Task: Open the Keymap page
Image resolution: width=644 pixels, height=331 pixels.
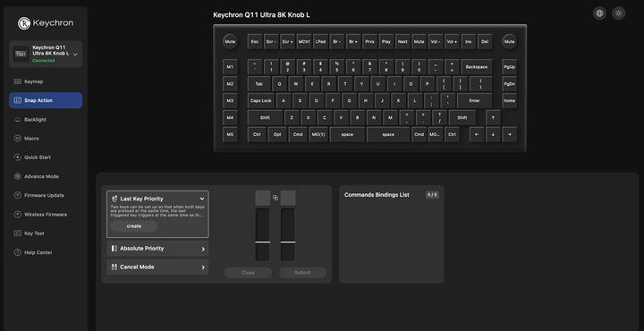Action: pos(46,81)
